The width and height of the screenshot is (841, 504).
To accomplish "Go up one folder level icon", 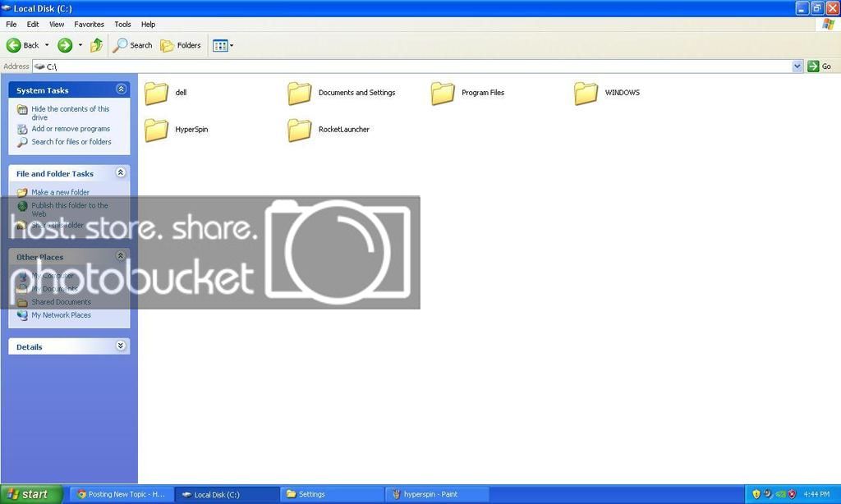I will 97,46.
